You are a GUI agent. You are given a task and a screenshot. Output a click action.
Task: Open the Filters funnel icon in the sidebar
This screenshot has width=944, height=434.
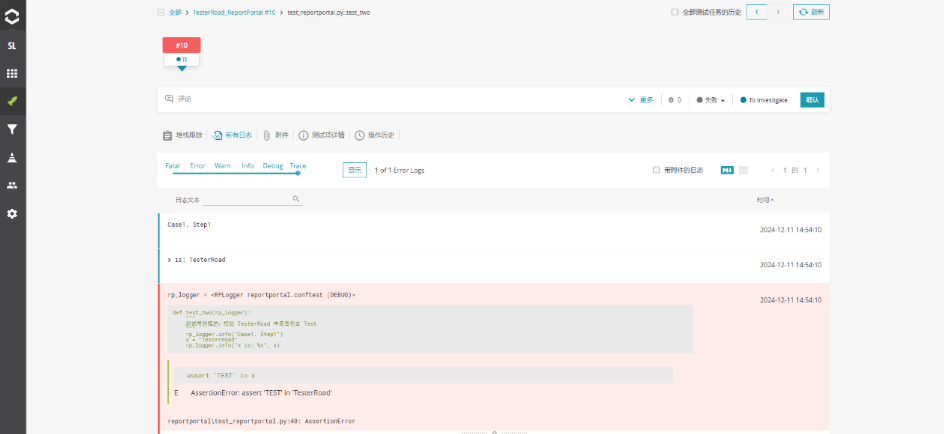(x=12, y=129)
